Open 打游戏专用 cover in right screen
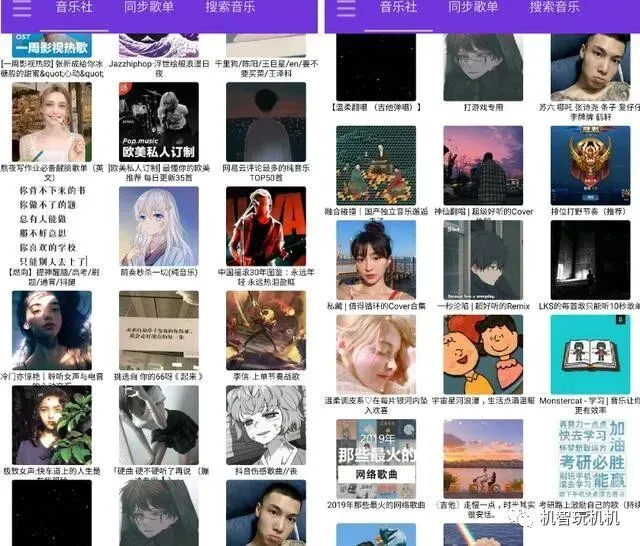640x546 pixels. [483, 67]
